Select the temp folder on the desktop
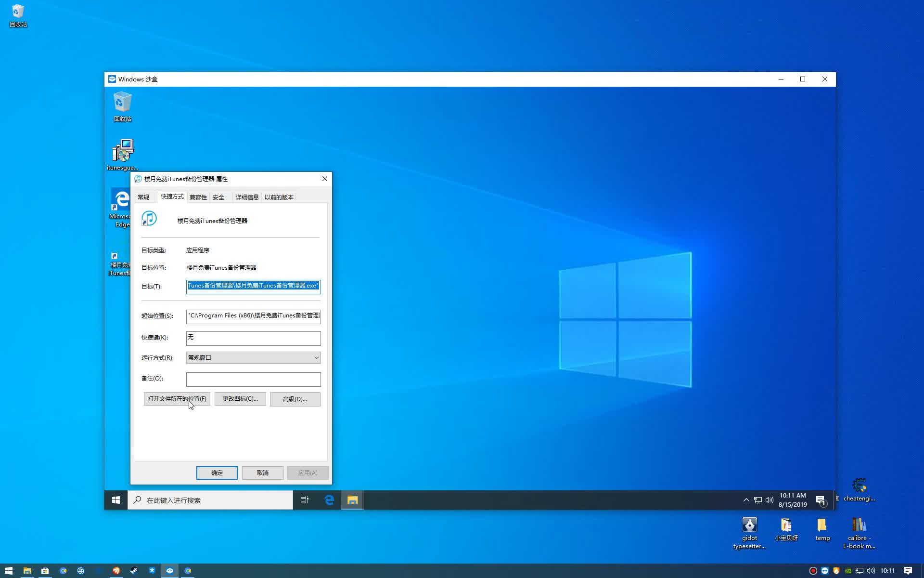This screenshot has width=924, height=578. [822, 529]
